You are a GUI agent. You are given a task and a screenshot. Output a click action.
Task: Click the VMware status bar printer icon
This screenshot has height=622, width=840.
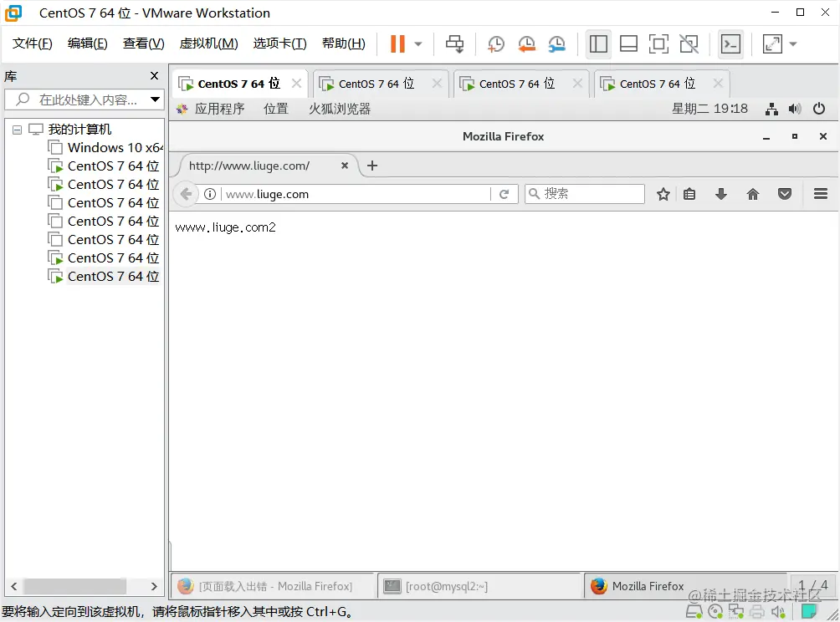point(757,611)
